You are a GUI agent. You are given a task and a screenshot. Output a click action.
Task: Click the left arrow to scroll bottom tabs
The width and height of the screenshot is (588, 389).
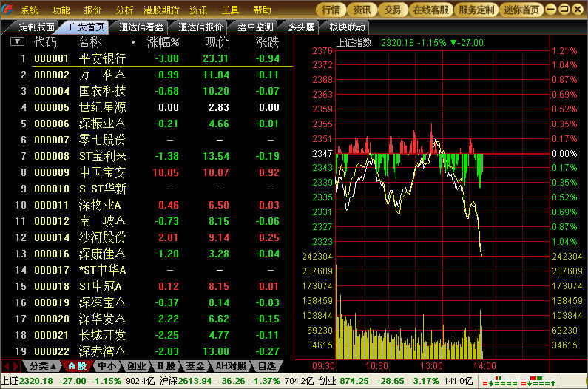click(x=7, y=365)
